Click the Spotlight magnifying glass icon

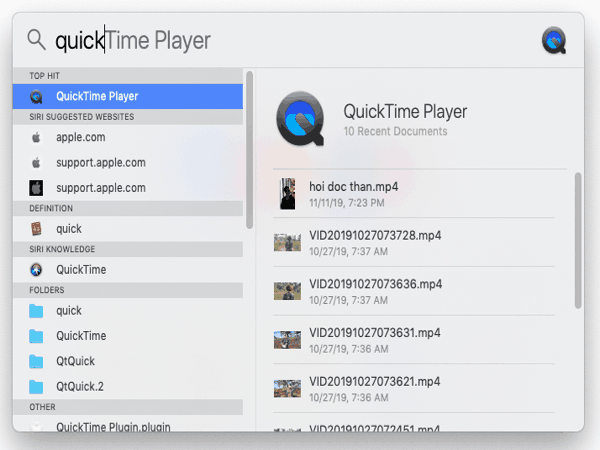[x=36, y=40]
